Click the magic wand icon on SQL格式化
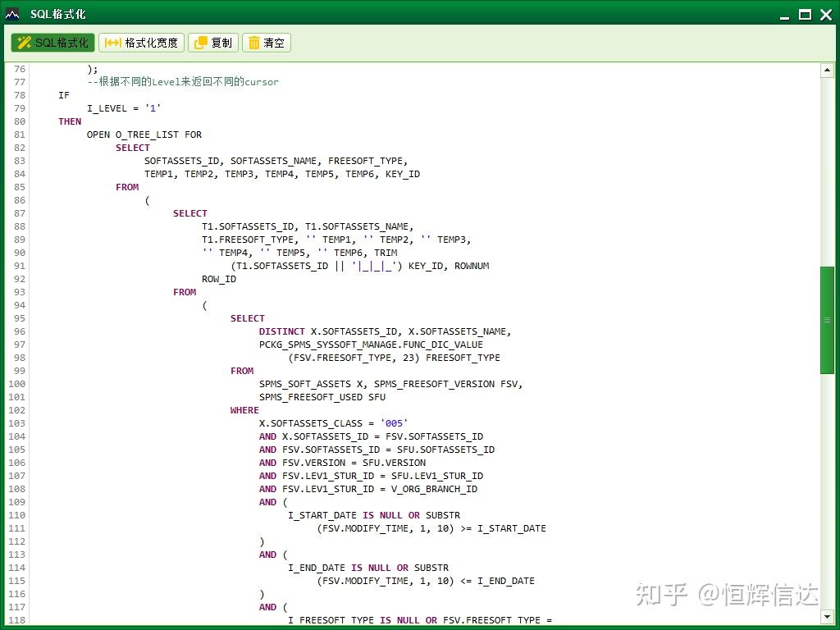Screen dimensions: 840x630 click(x=24, y=43)
